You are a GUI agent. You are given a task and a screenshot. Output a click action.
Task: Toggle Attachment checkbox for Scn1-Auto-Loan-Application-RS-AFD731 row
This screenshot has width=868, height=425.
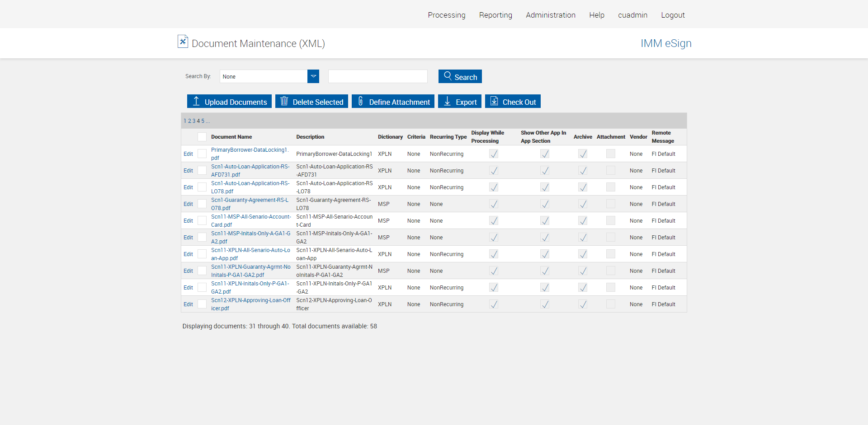[x=610, y=171]
